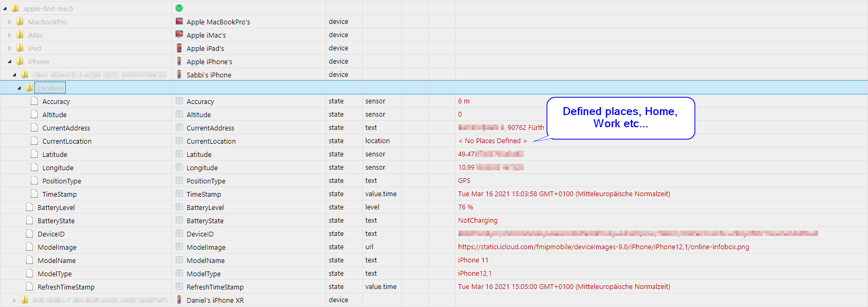
Task: Click the RefreshTimeStamp state file icon
Action: 30,286
